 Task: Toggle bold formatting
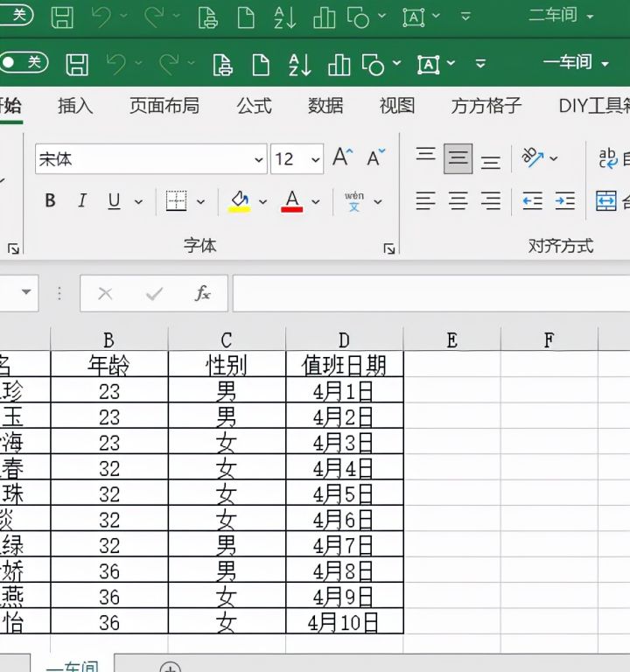[50, 200]
